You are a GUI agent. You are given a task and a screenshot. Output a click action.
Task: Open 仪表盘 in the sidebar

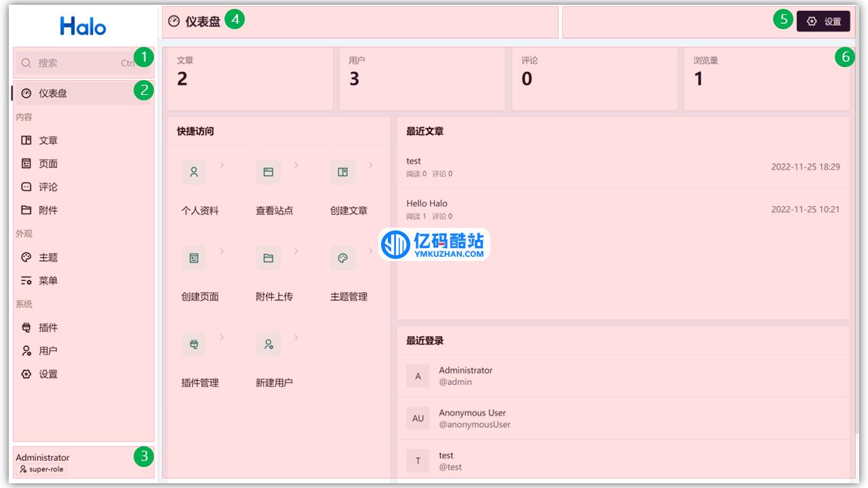[83, 94]
